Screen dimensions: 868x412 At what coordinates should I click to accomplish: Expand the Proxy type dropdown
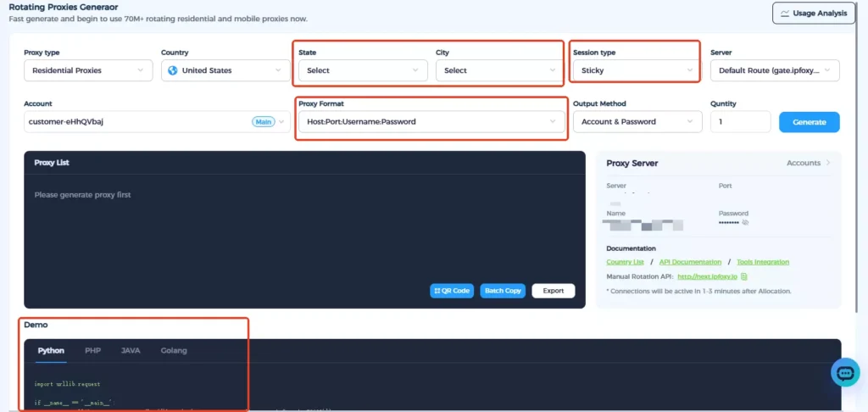pyautogui.click(x=88, y=70)
